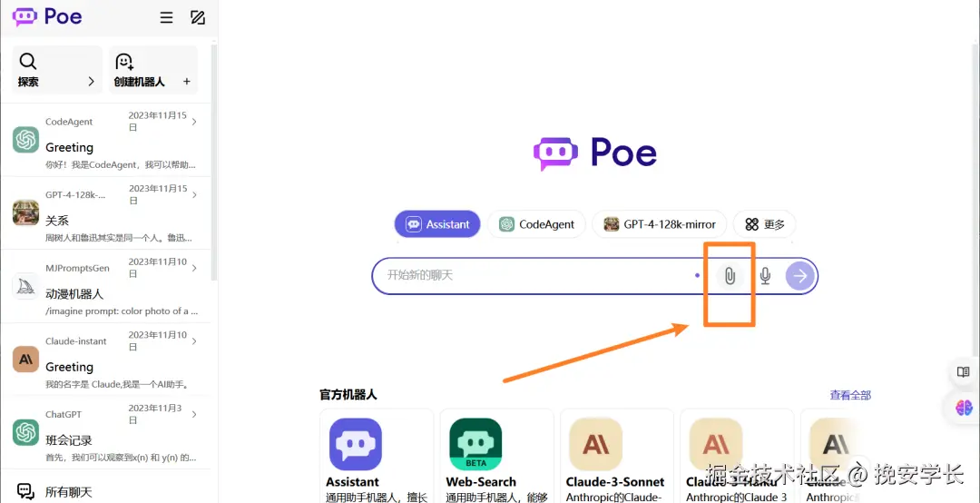Start new chat with compose icon
This screenshot has width=980, height=503.
tap(198, 17)
